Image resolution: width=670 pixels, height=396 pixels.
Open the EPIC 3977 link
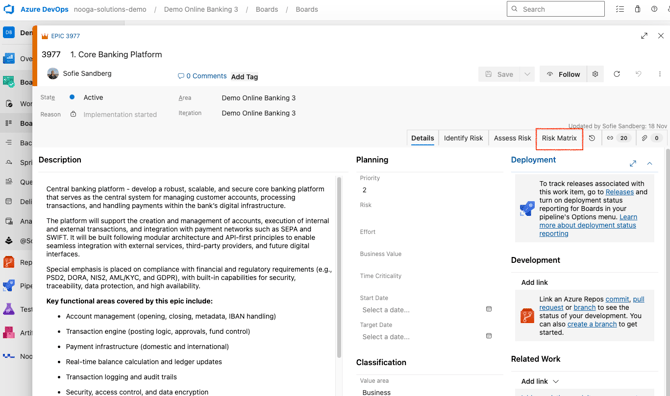pyautogui.click(x=65, y=36)
